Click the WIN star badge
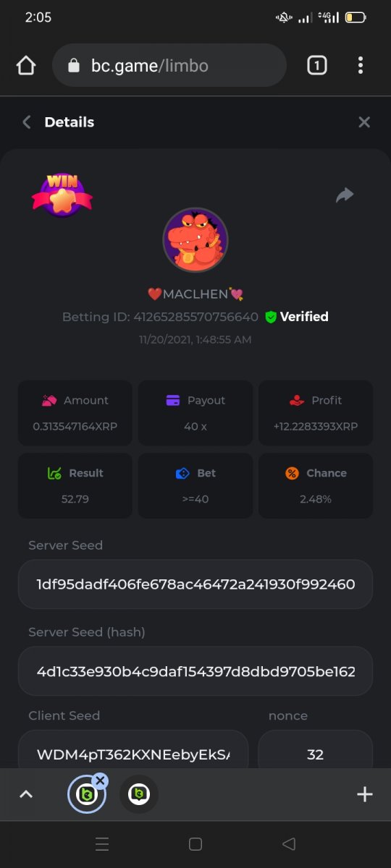Image resolution: width=391 pixels, height=868 pixels. coord(62,195)
